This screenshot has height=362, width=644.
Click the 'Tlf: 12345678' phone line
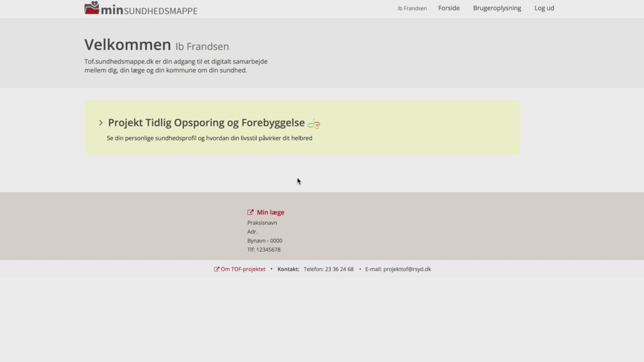click(264, 249)
